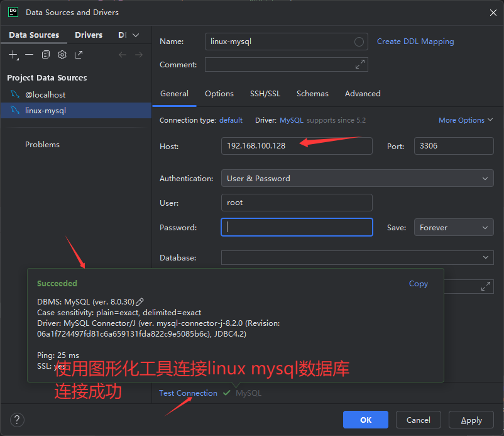Screen dimensions: 504x436
Task: Switch to Data Sources tab
Action: pos(34,35)
